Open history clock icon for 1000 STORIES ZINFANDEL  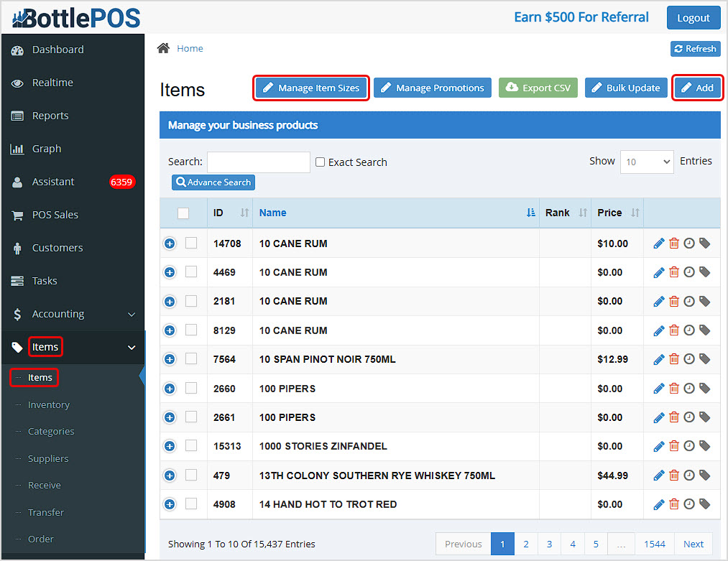[688, 446]
